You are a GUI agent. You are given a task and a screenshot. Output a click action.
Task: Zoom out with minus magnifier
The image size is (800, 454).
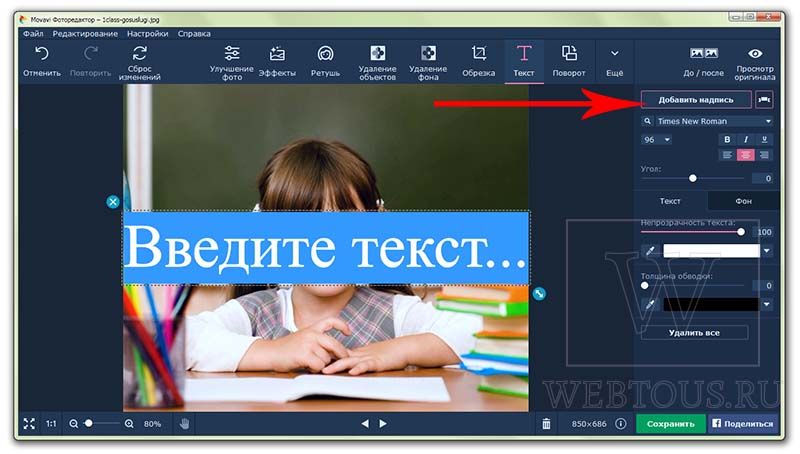click(x=73, y=423)
